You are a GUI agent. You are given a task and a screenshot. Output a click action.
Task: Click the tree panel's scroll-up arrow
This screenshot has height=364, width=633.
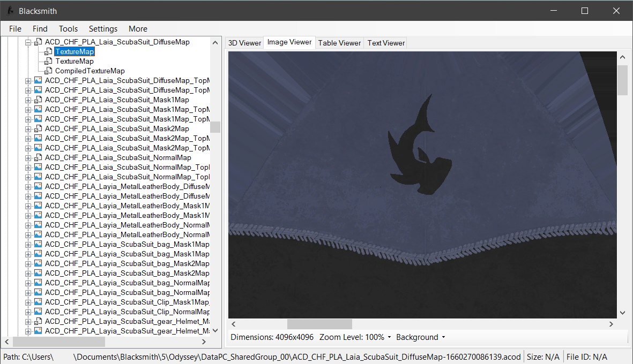click(x=215, y=42)
